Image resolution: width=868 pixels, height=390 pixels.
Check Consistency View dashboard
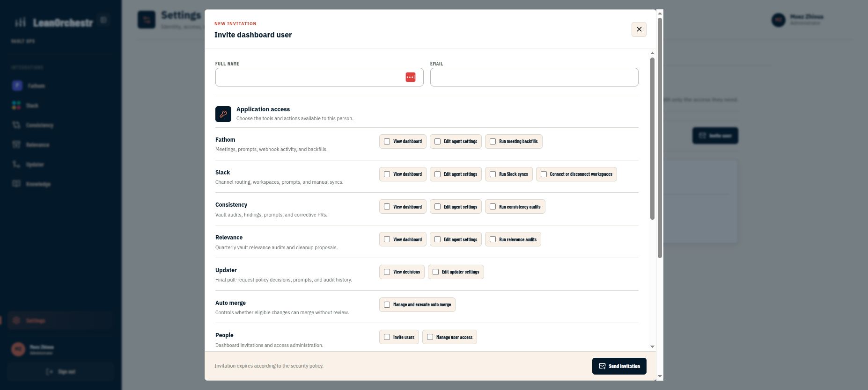point(387,207)
